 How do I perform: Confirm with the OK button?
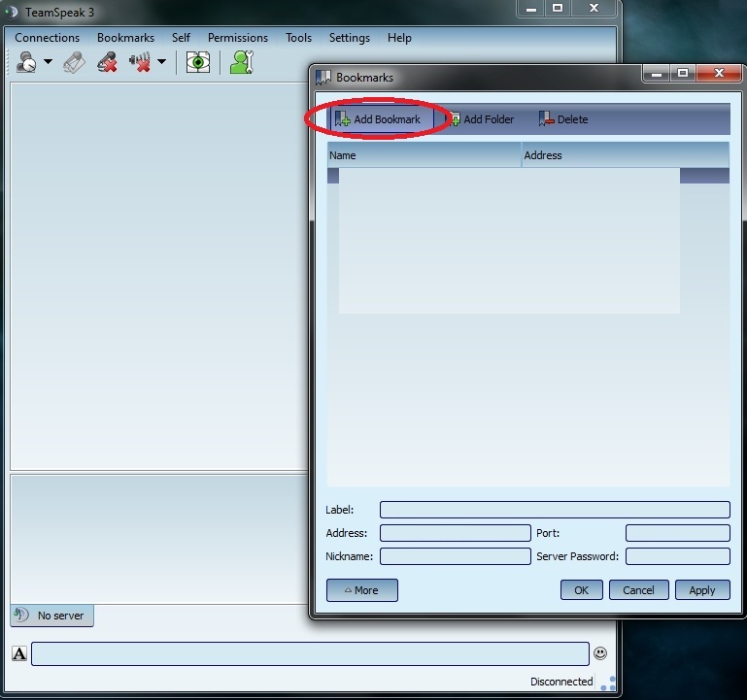coord(581,590)
